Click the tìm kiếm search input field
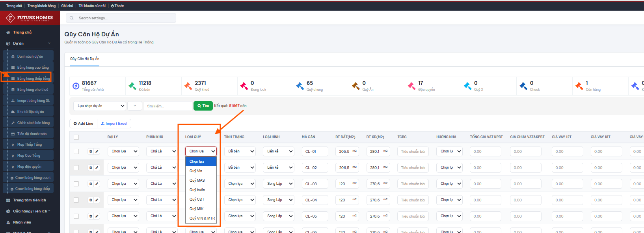This screenshot has height=233, width=644. coord(168,106)
